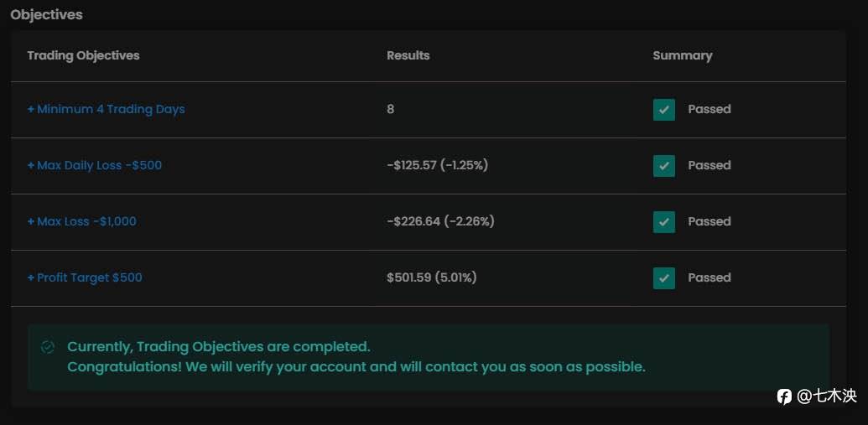Click the Objectives section heading
Image resolution: width=868 pixels, height=425 pixels.
(x=46, y=14)
